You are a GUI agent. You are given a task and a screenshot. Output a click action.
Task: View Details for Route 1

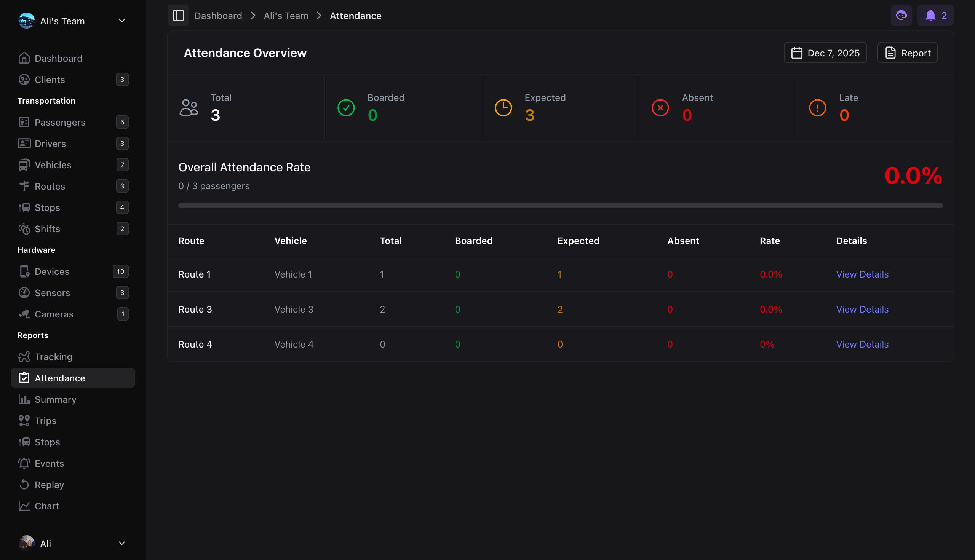point(862,274)
